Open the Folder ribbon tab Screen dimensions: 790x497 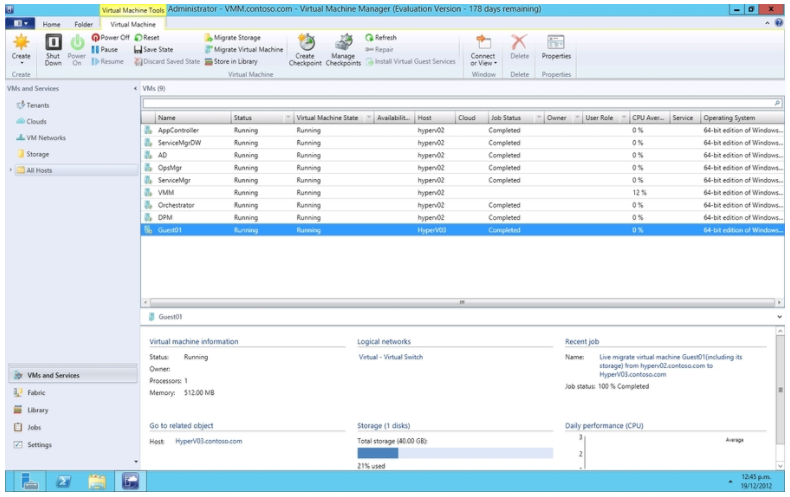(x=84, y=24)
